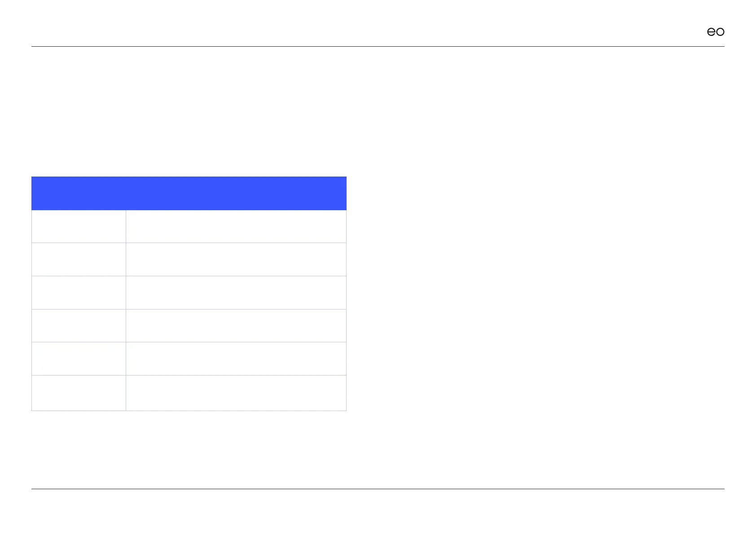This screenshot has width=756, height=535.
Task: Click empty footer area below the bottom line
Action: pos(378,512)
